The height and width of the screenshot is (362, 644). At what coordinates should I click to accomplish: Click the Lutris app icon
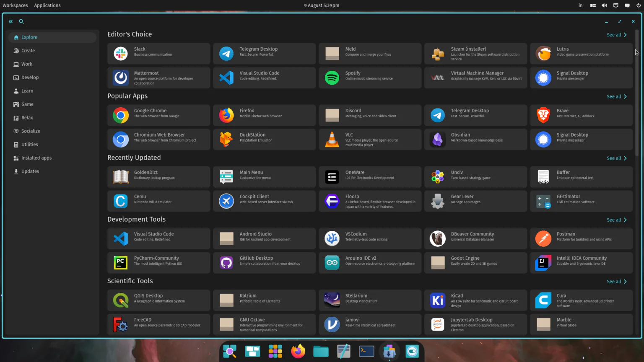tap(543, 54)
